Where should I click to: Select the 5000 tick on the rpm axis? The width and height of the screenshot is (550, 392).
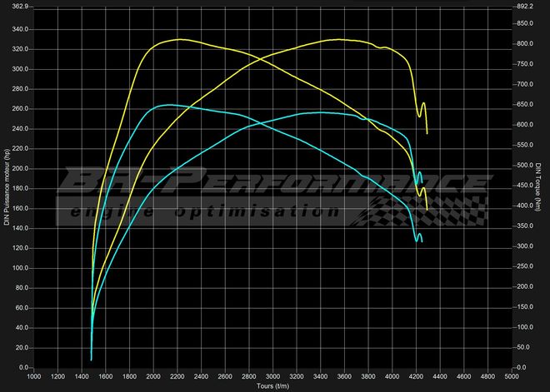pos(510,375)
